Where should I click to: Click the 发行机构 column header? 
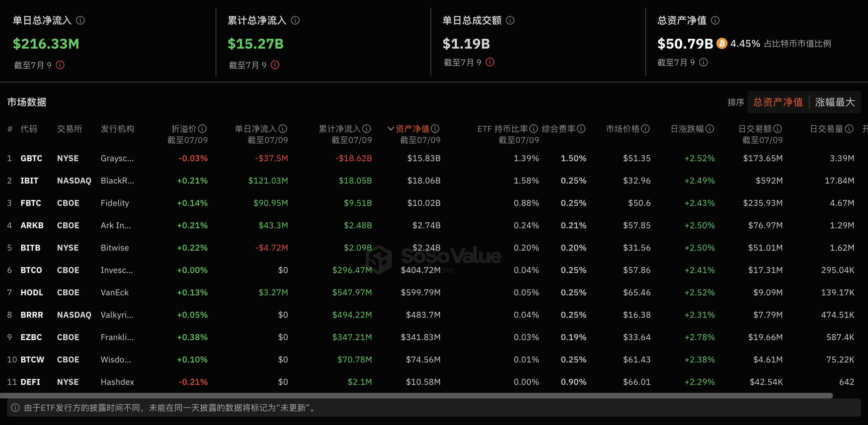[117, 129]
